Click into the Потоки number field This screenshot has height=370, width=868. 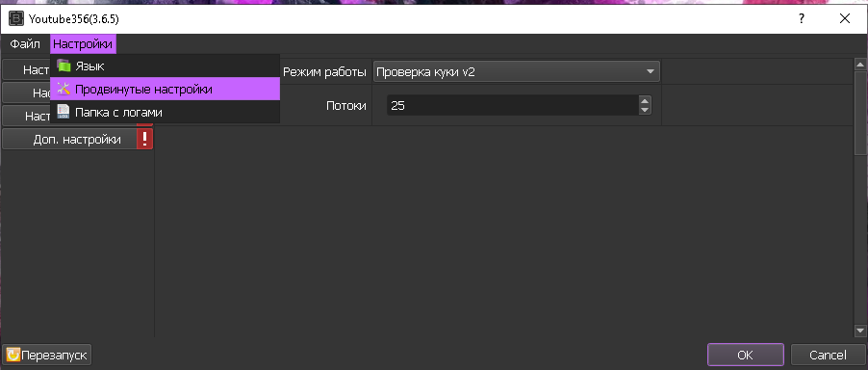tap(512, 105)
